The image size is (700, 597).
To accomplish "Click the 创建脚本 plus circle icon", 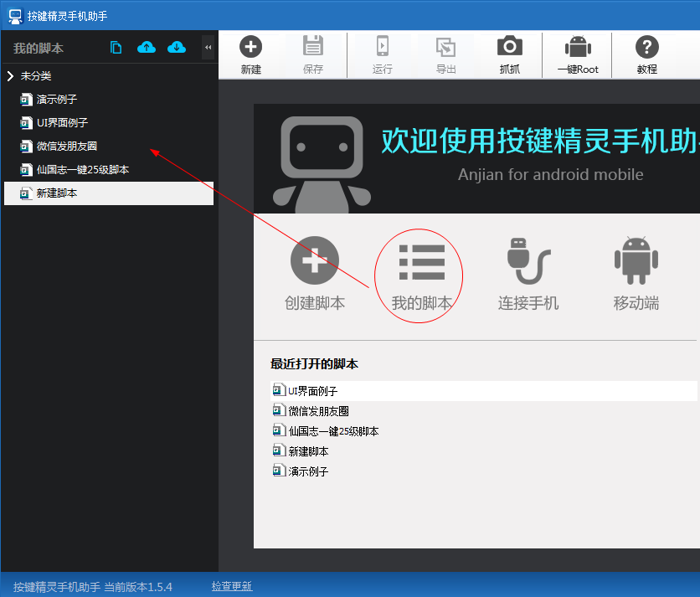I will click(x=315, y=260).
